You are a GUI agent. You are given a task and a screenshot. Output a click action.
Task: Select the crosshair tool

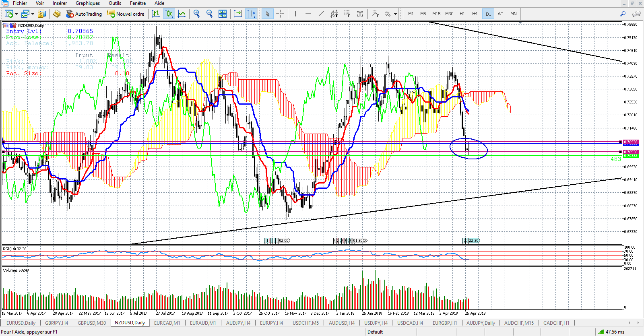tap(281, 14)
